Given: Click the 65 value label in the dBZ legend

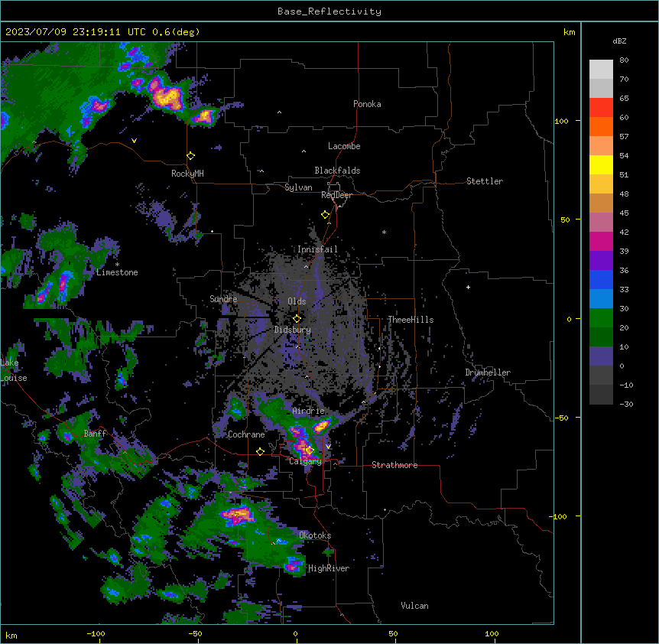Looking at the screenshot, I should pos(624,99).
